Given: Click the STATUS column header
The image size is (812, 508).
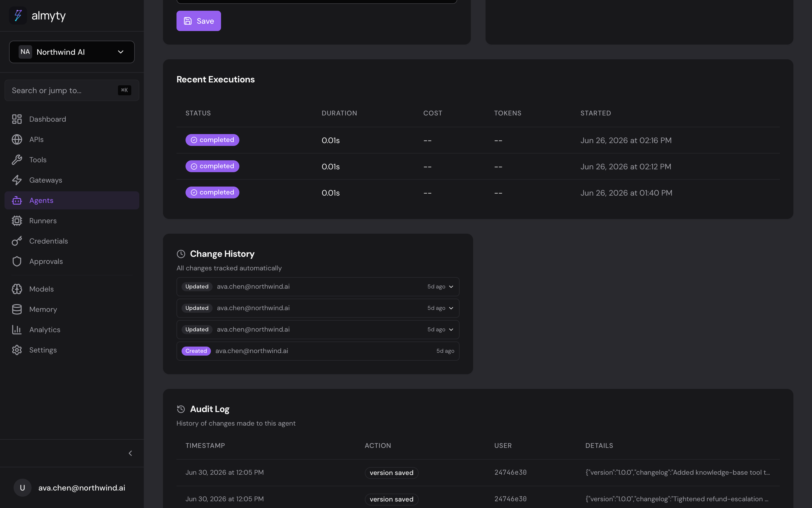Looking at the screenshot, I should (198, 113).
